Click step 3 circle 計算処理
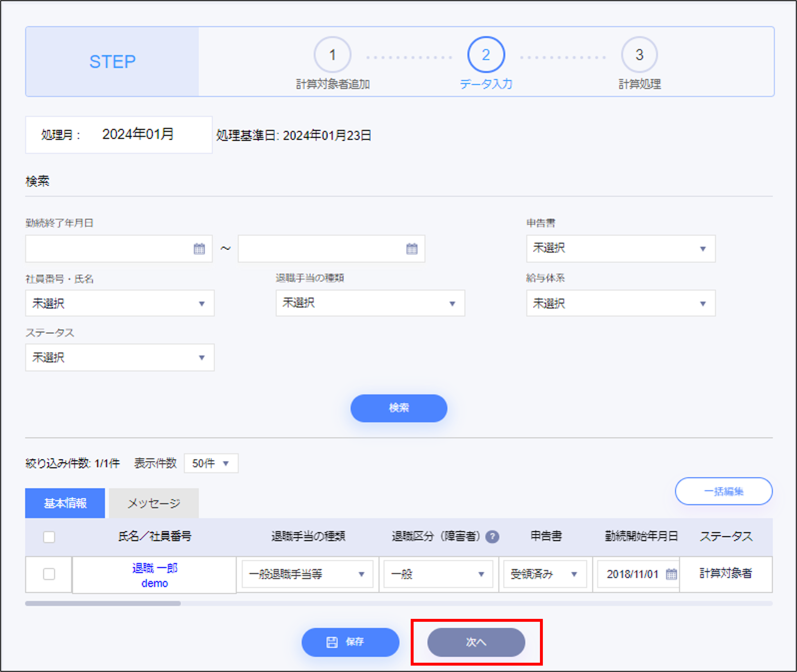The width and height of the screenshot is (797, 672). click(639, 55)
